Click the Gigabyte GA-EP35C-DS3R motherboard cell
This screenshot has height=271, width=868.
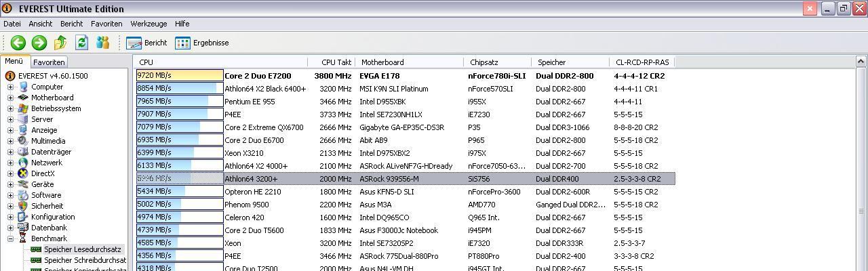click(x=401, y=127)
